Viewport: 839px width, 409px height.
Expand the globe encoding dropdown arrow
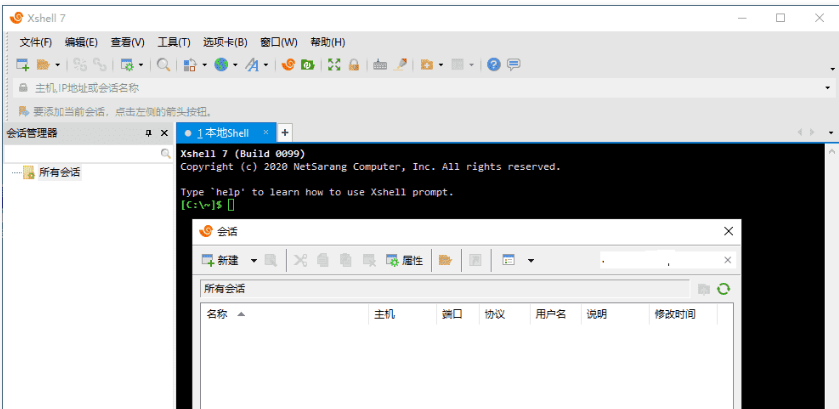(x=235, y=65)
